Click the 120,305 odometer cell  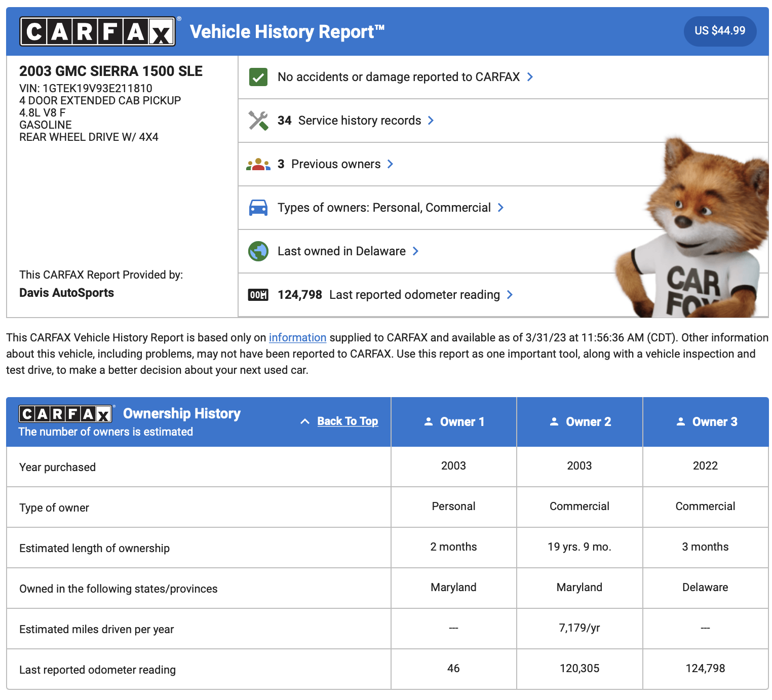[580, 669]
